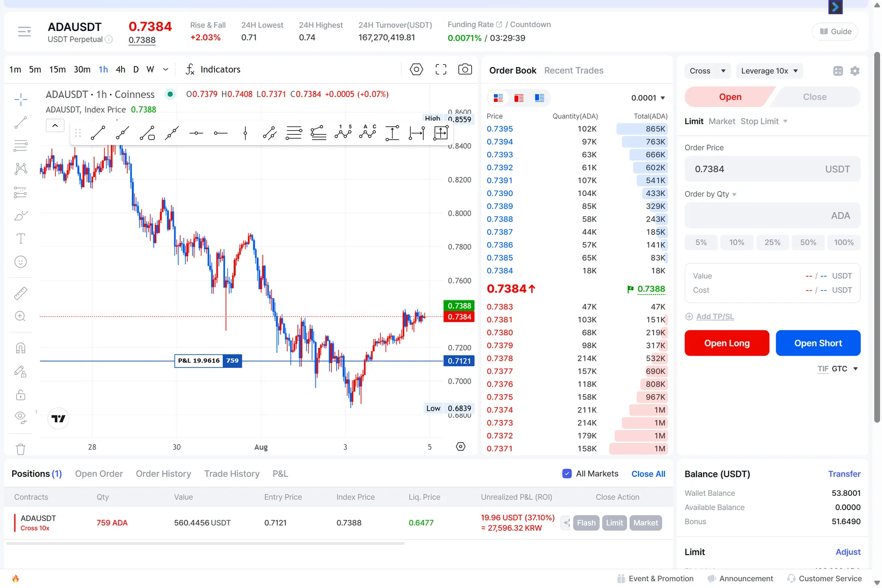Toggle the All Markets checkbox
The image size is (882, 588).
click(x=567, y=474)
